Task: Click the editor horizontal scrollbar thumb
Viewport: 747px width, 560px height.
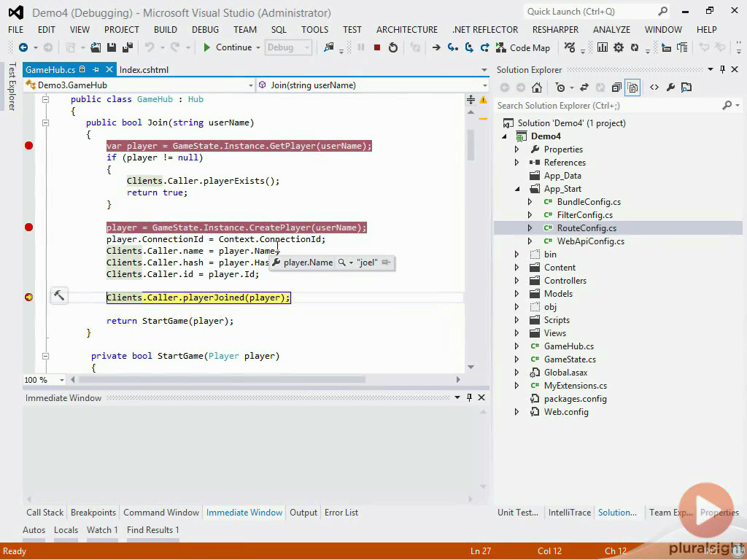Action: [x=222, y=380]
